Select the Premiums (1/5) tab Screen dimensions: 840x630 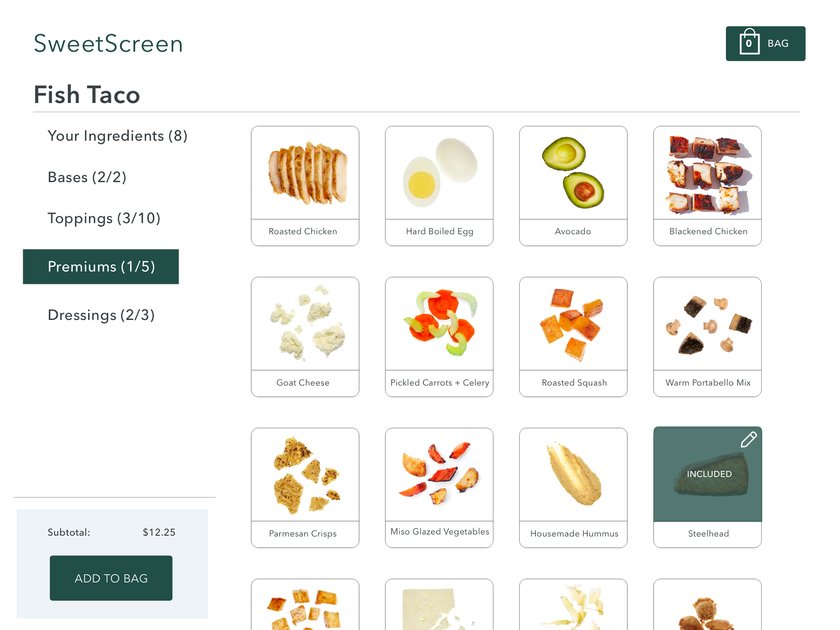pos(101,266)
